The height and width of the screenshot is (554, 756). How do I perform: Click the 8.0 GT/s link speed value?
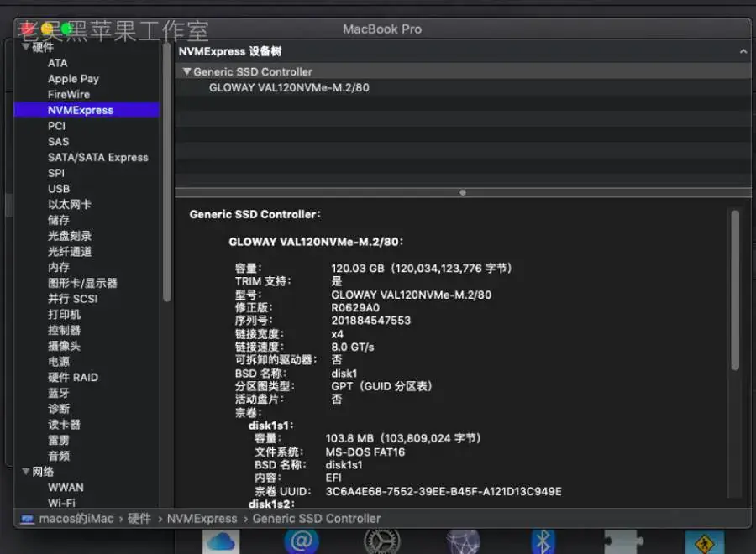[353, 348]
